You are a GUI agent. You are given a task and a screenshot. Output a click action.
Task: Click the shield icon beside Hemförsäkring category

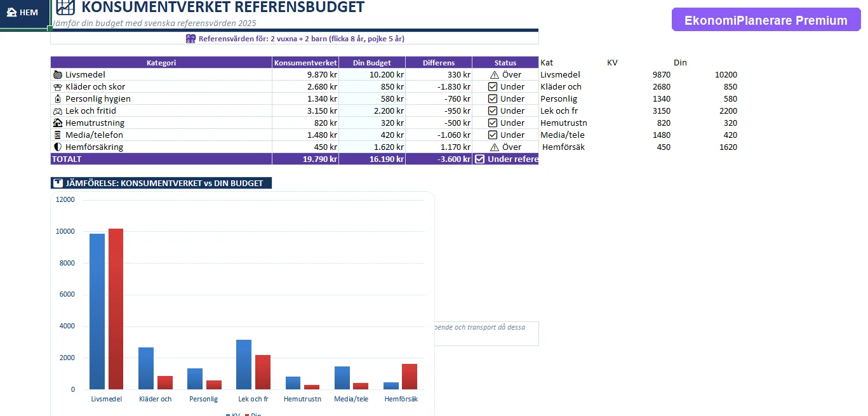coord(58,147)
